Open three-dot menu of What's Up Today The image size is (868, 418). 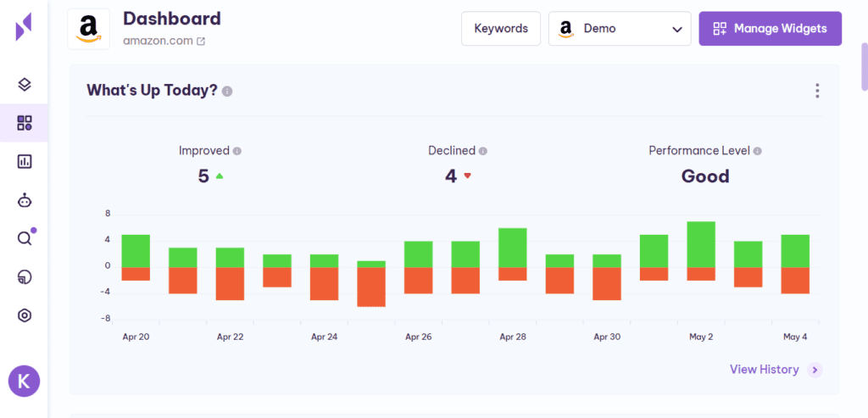pyautogui.click(x=817, y=91)
